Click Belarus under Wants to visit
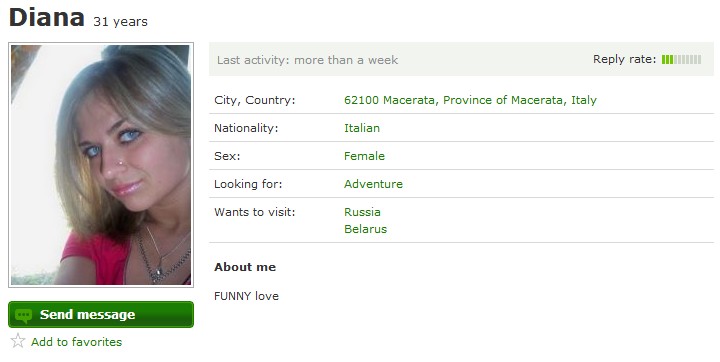Screen dimensions: 720x362 [366, 229]
